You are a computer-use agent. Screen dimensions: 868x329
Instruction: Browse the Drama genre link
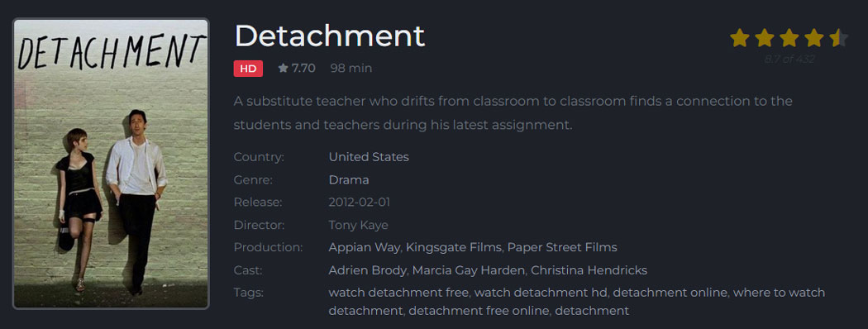click(349, 180)
